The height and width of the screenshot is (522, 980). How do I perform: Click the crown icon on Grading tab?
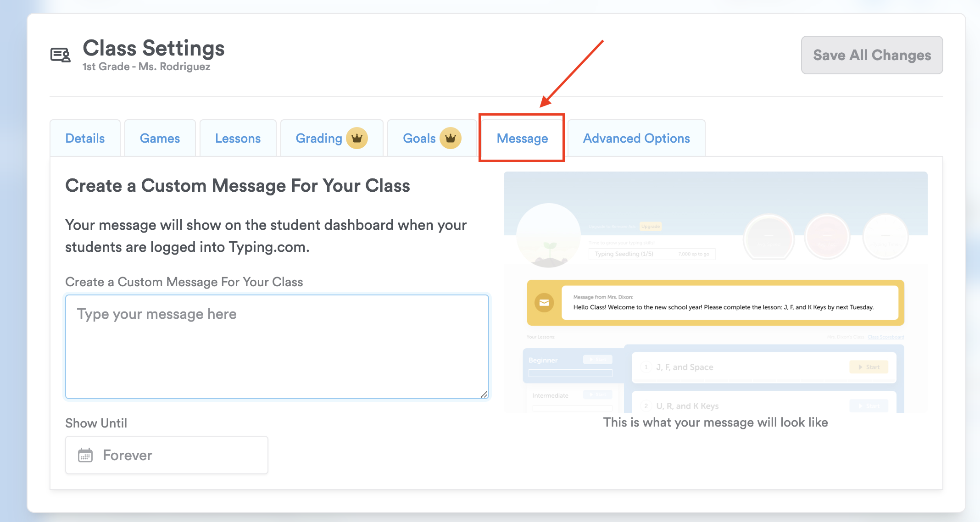[356, 138]
